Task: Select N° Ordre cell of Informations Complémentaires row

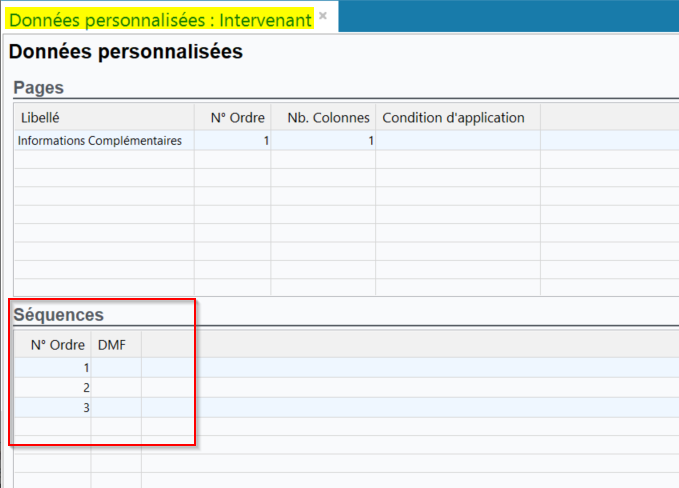Action: coord(233,140)
